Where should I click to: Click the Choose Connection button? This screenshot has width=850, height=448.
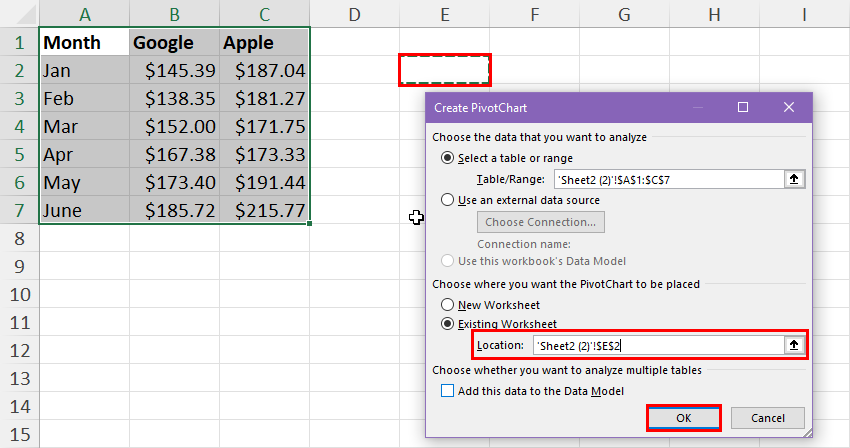(541, 222)
